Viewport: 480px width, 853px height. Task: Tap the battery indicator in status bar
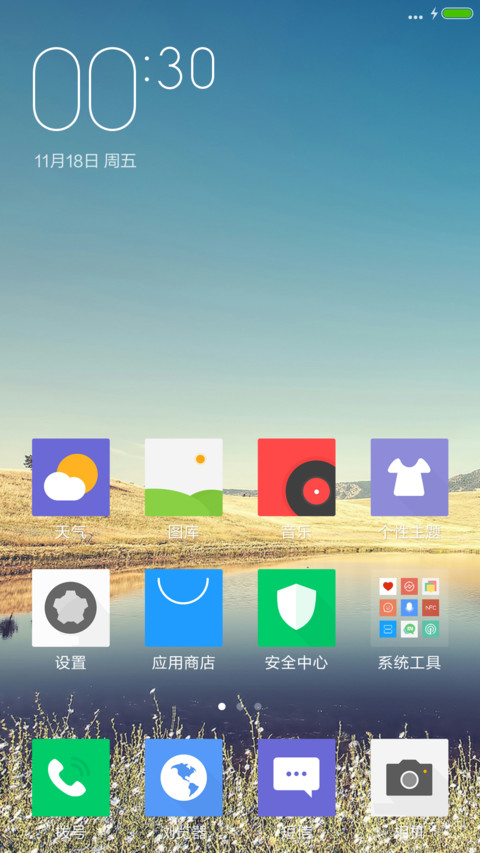click(457, 14)
